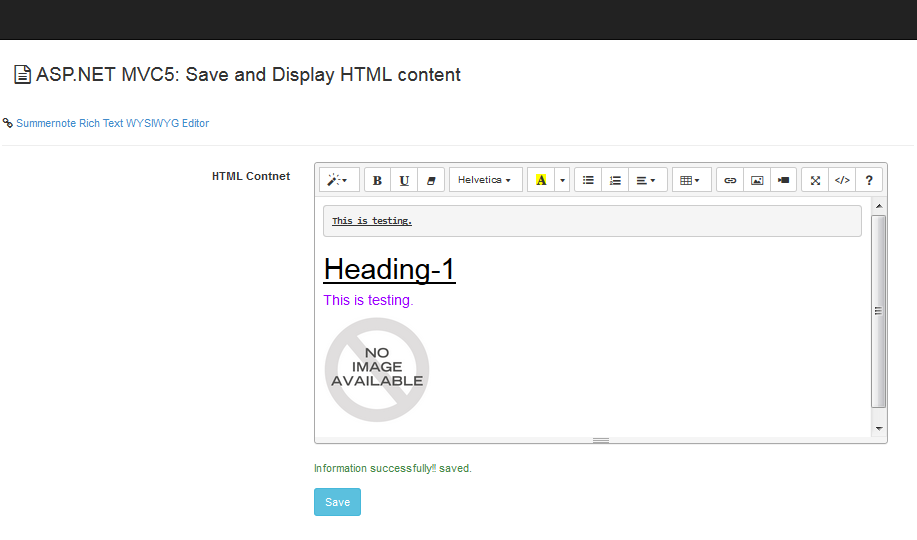Click the editor resize handle bar
This screenshot has width=917, height=540.
[x=601, y=441]
